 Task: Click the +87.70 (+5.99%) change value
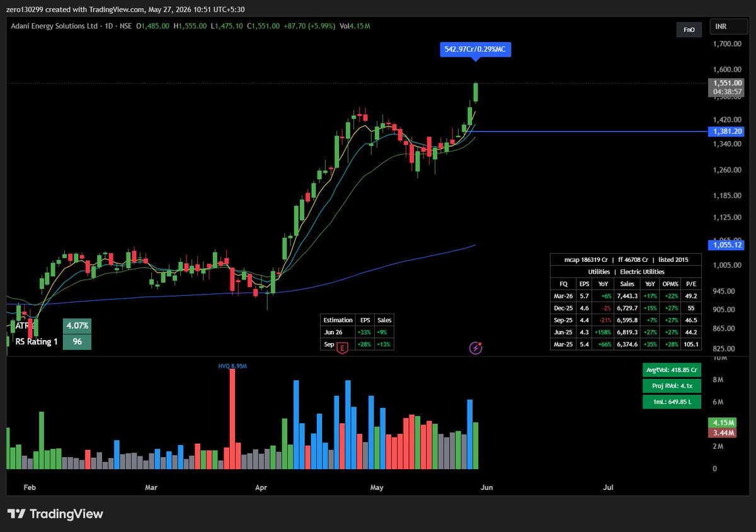pos(309,26)
